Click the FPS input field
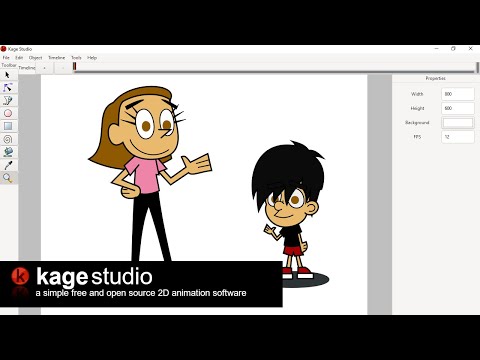Image resolution: width=480 pixels, height=360 pixels. click(x=458, y=137)
